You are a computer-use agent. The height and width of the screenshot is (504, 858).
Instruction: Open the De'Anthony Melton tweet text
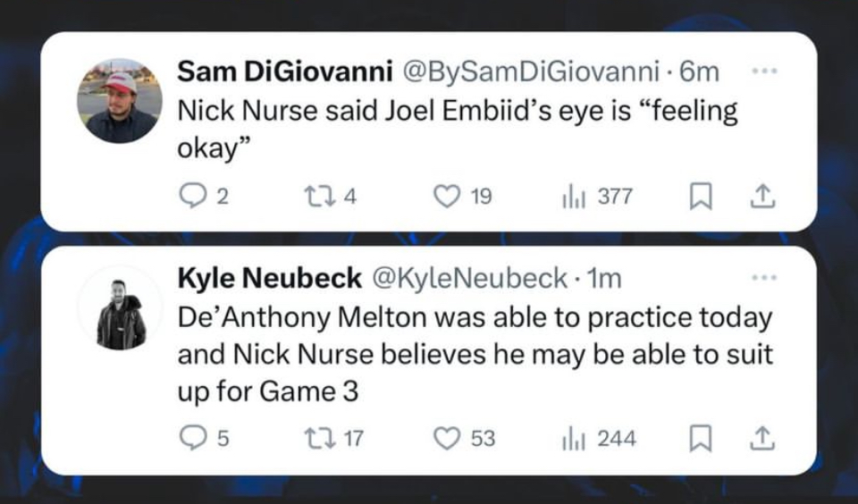click(x=474, y=355)
